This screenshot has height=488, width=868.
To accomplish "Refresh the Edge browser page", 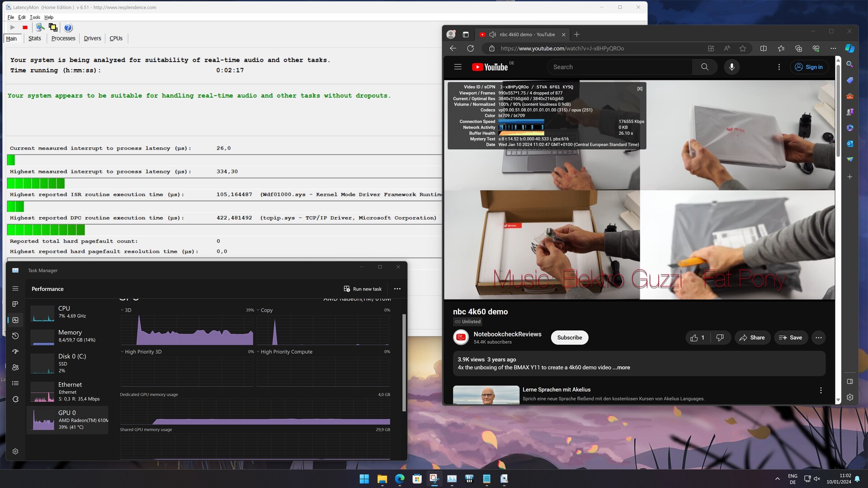I will (x=470, y=48).
